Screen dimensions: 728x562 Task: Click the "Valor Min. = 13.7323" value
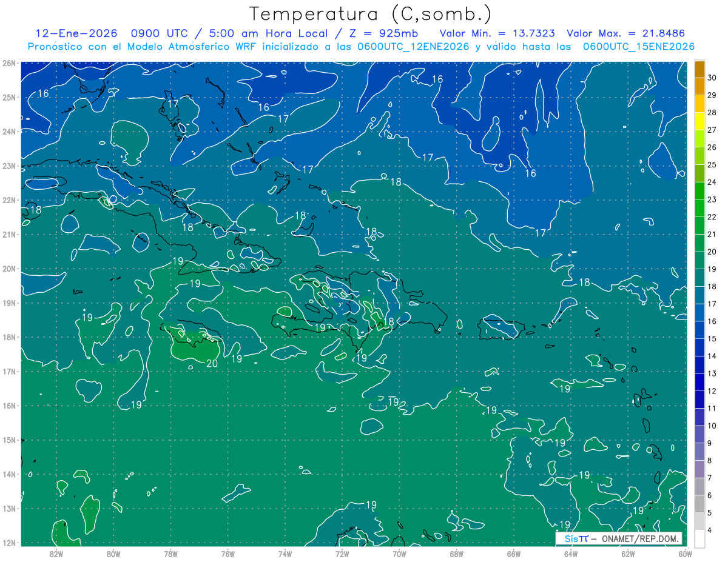tap(497, 33)
